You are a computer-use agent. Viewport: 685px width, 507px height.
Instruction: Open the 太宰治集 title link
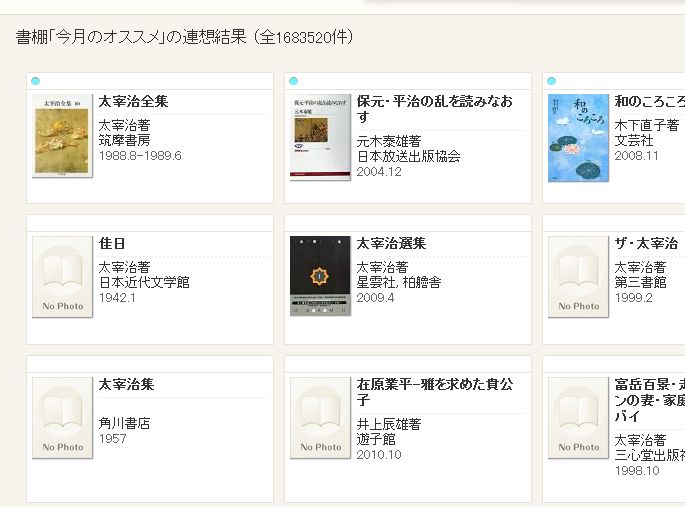pyautogui.click(x=127, y=384)
